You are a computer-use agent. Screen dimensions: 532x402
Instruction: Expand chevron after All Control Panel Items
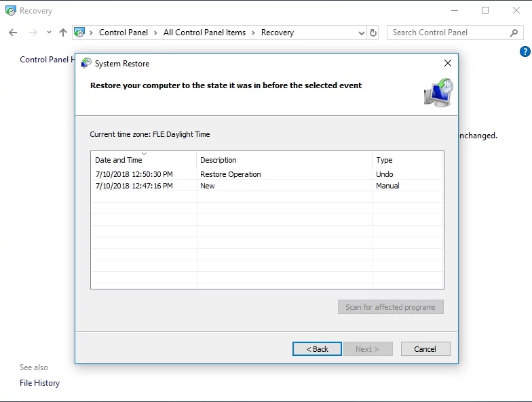point(254,33)
